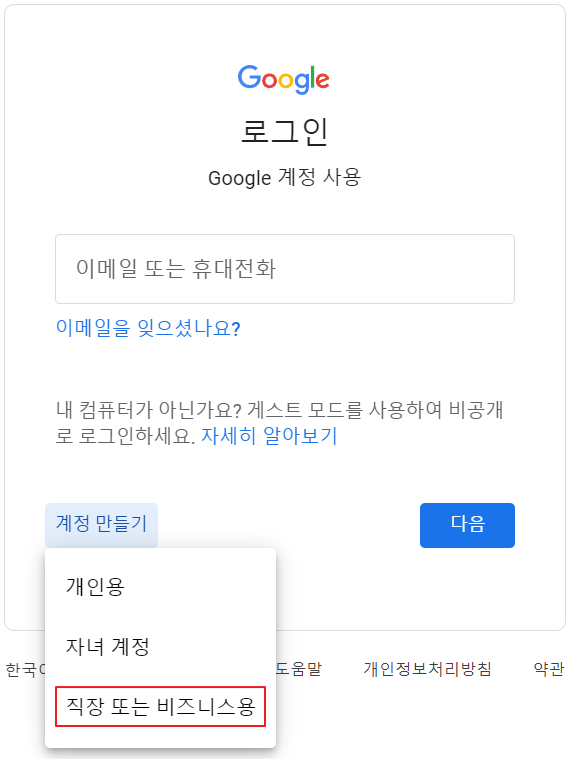Open the '이메일을 잊으셨나요?' link
The height and width of the screenshot is (759, 573).
148,328
